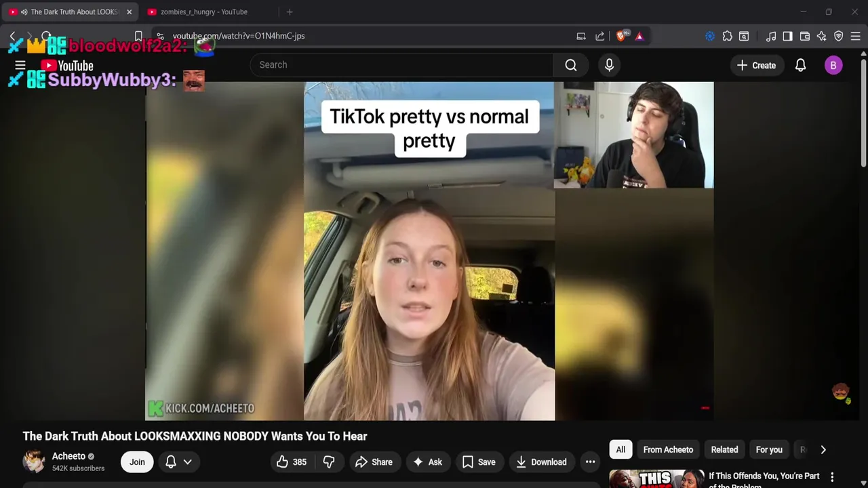Open YouTube notifications bell in the header
The image size is (868, 488).
[800, 65]
